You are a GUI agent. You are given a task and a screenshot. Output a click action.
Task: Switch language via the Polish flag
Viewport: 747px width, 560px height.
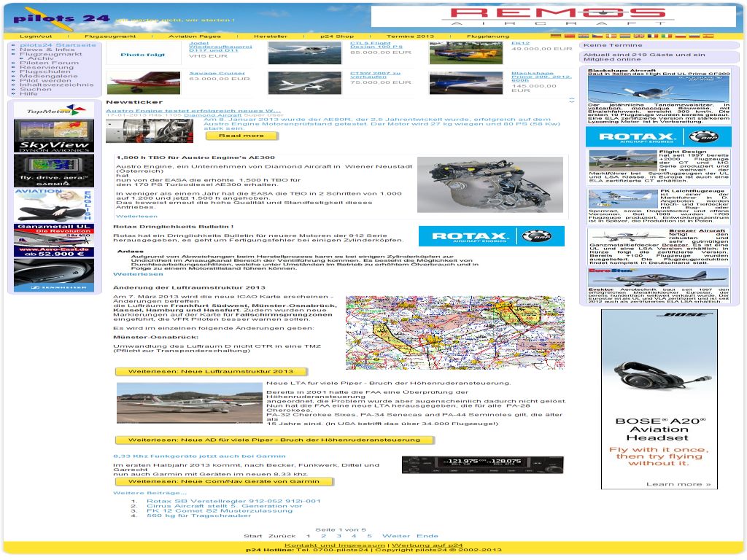pyautogui.click(x=681, y=36)
